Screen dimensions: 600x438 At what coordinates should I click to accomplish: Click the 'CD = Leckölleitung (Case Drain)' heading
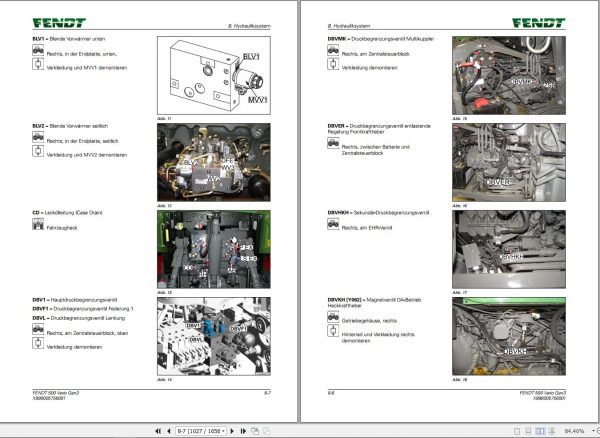(x=67, y=213)
